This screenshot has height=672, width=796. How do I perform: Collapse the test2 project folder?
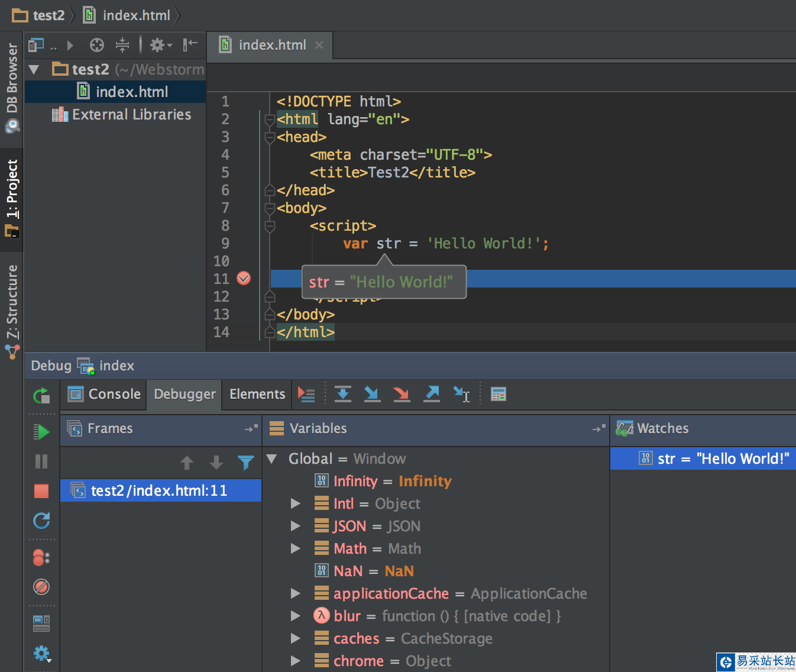click(x=34, y=70)
